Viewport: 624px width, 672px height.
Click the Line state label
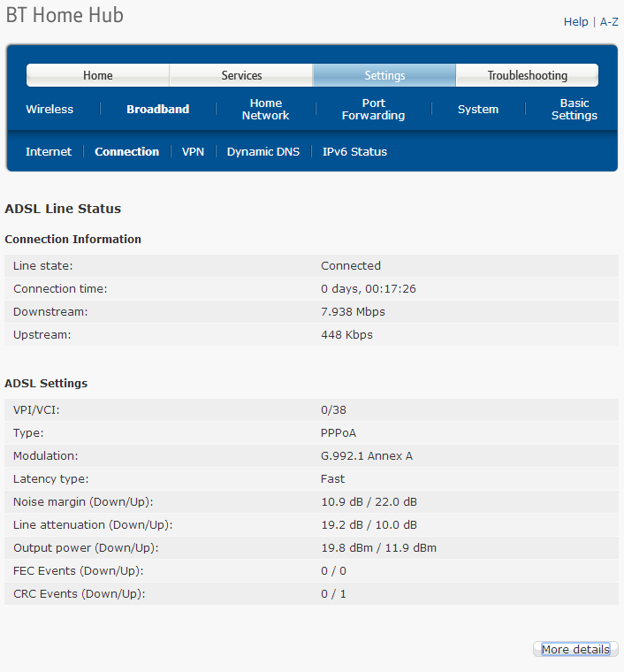pyautogui.click(x=42, y=266)
